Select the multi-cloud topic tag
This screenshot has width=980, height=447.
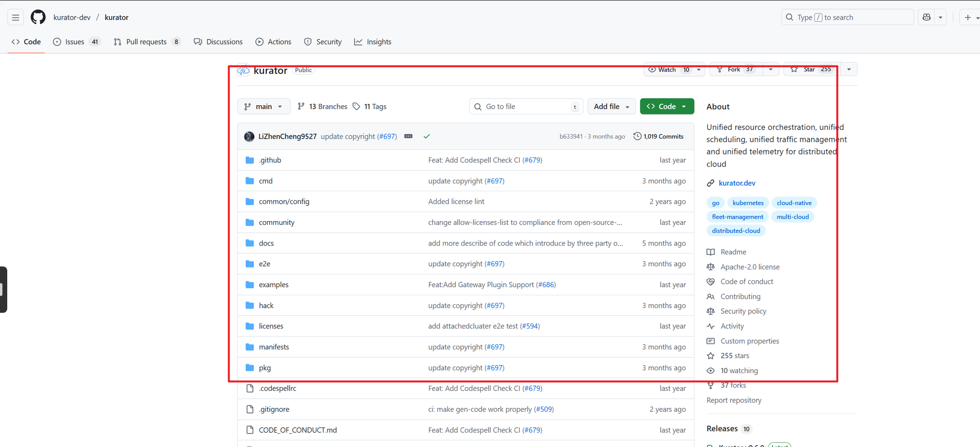793,217
